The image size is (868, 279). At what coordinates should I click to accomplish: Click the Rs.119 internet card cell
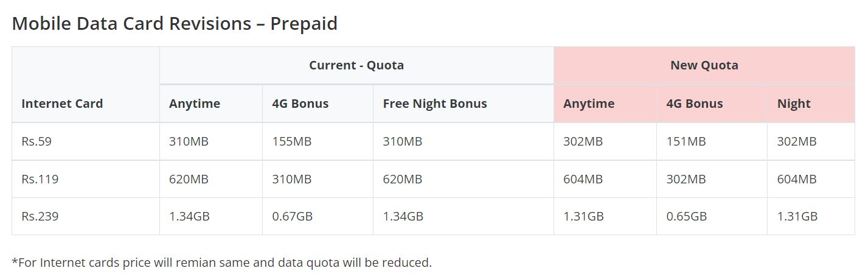[x=40, y=179]
